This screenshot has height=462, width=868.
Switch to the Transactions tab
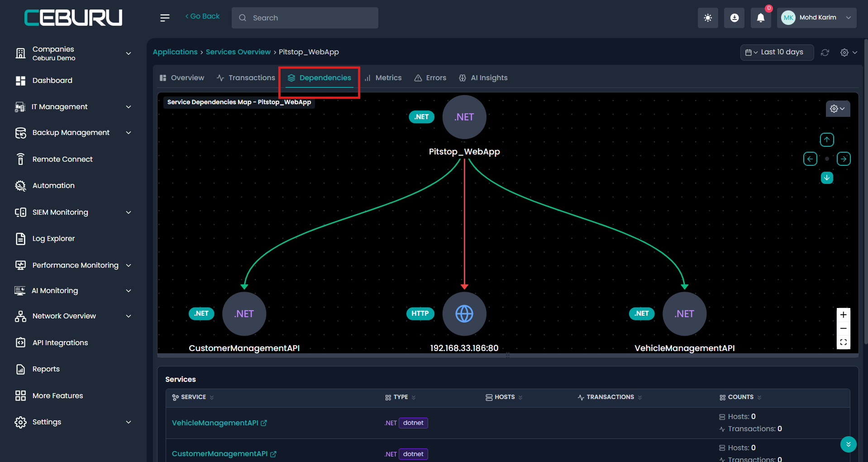(246, 78)
